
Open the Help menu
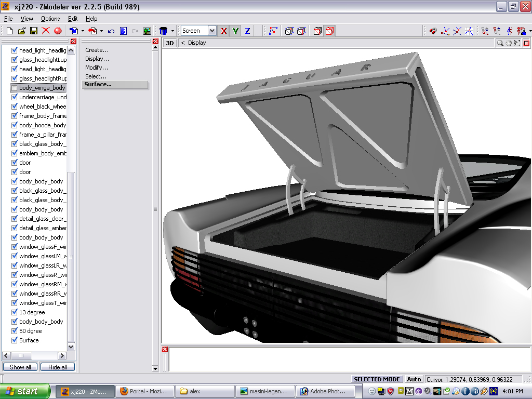click(91, 19)
